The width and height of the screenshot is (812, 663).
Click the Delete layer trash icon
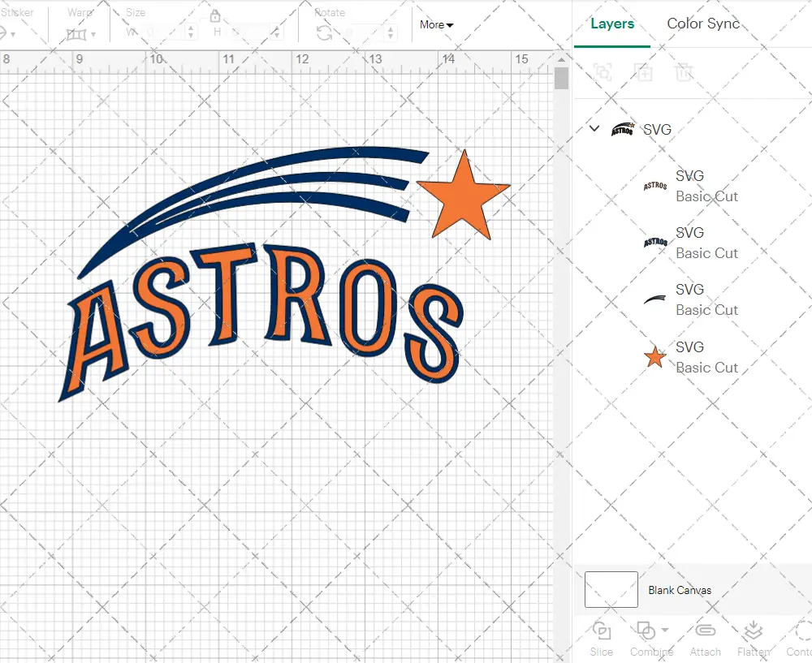[x=684, y=72]
